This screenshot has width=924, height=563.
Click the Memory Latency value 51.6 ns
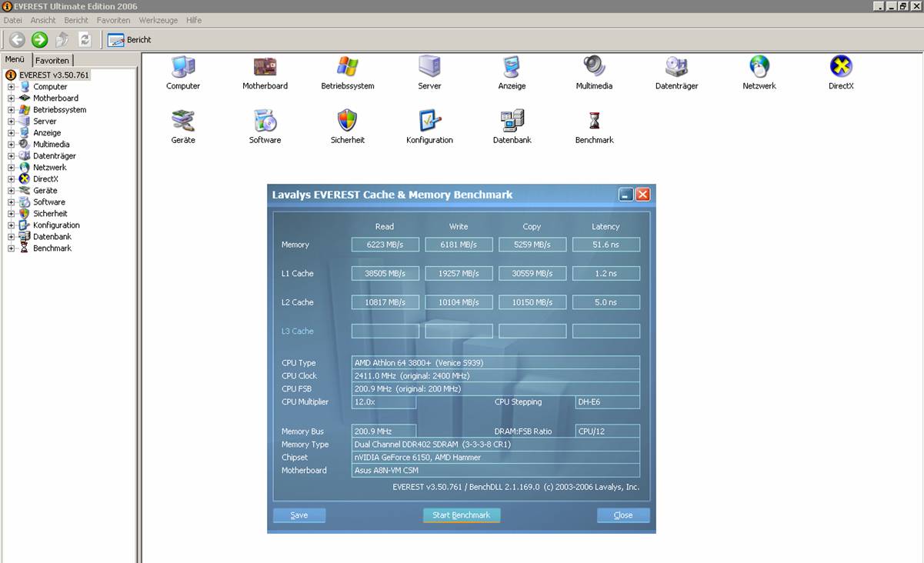click(x=606, y=245)
